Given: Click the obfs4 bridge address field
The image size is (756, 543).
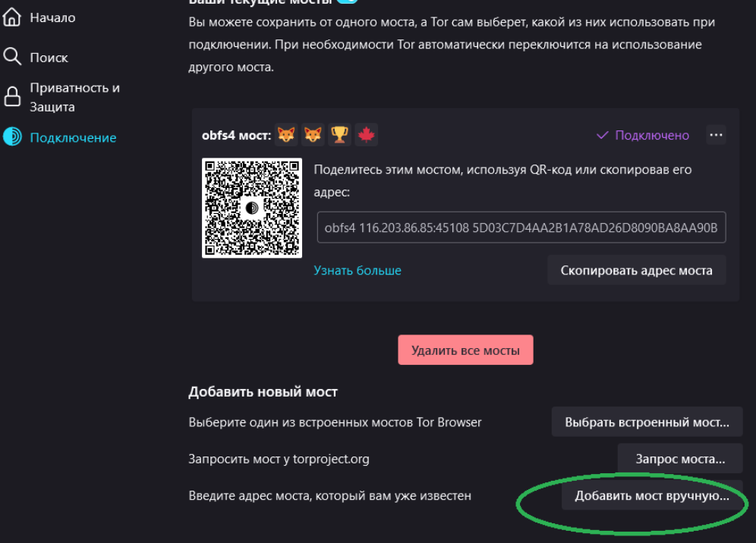Looking at the screenshot, I should pos(521,228).
